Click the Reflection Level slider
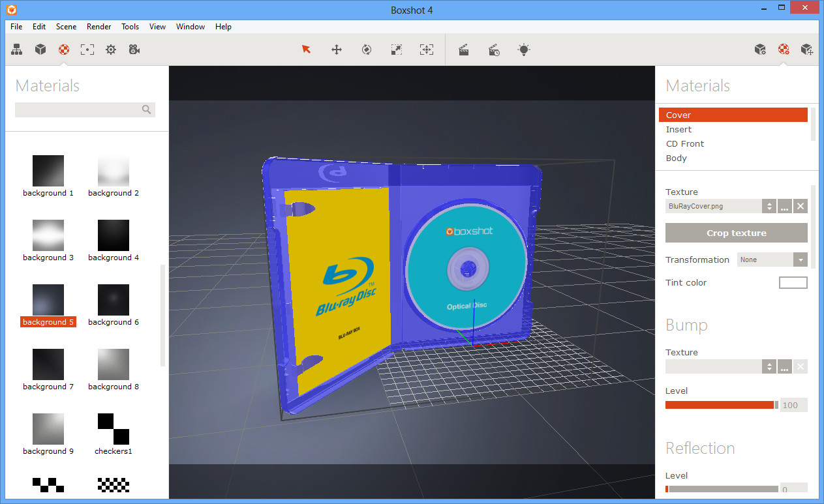 point(722,489)
